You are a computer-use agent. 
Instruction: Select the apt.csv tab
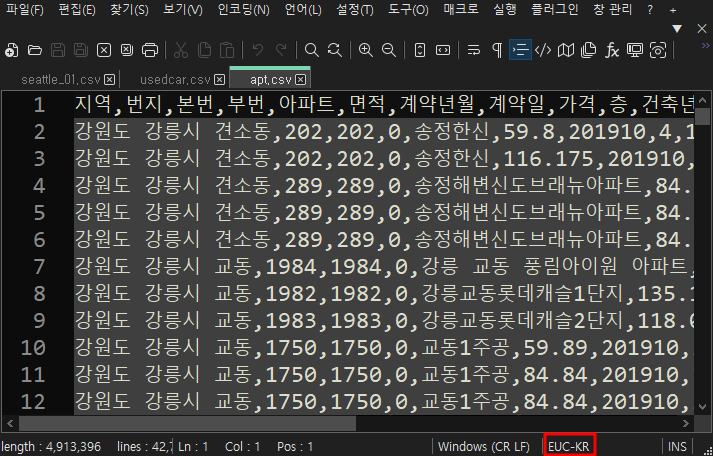pos(271,80)
